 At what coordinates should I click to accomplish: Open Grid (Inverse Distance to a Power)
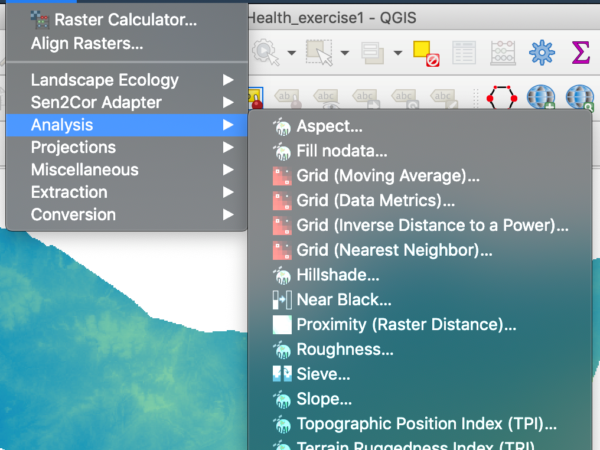[x=420, y=225]
